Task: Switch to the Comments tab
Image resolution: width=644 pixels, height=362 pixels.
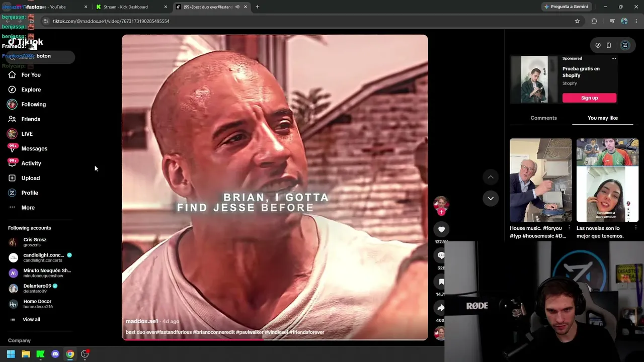Action: pos(543,118)
